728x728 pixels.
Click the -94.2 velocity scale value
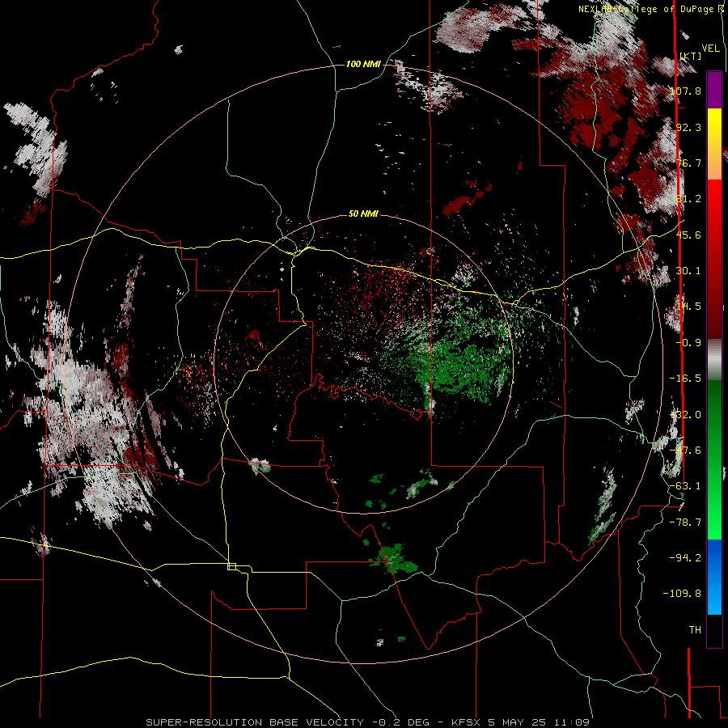(x=686, y=558)
